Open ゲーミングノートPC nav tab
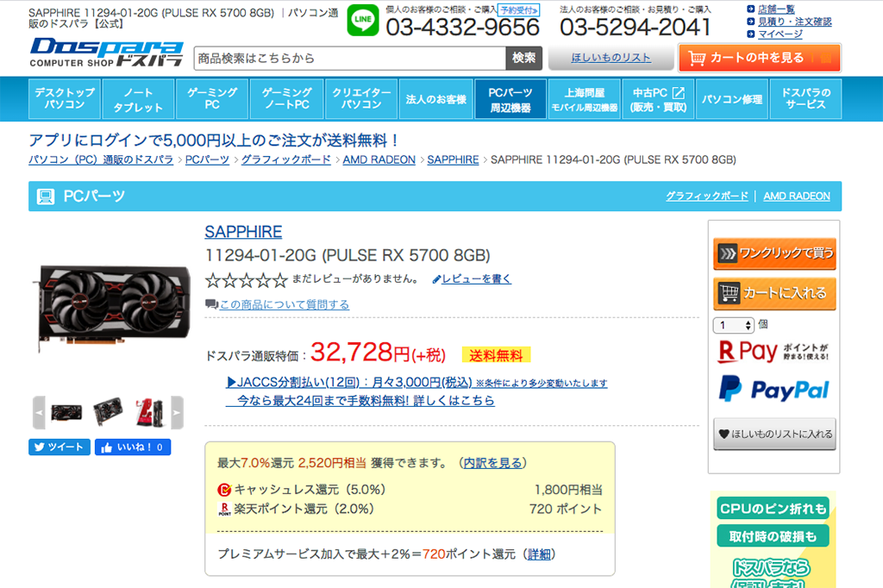The height and width of the screenshot is (588, 883). click(x=286, y=99)
